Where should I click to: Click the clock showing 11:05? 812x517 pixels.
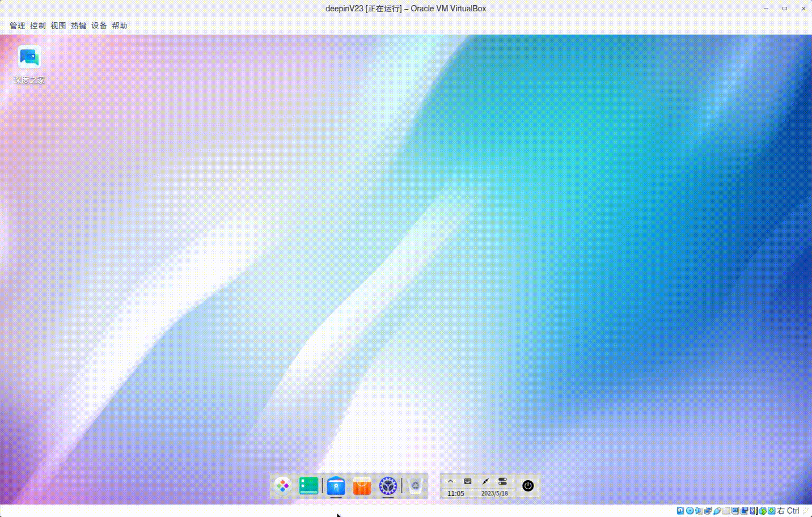[x=456, y=493]
